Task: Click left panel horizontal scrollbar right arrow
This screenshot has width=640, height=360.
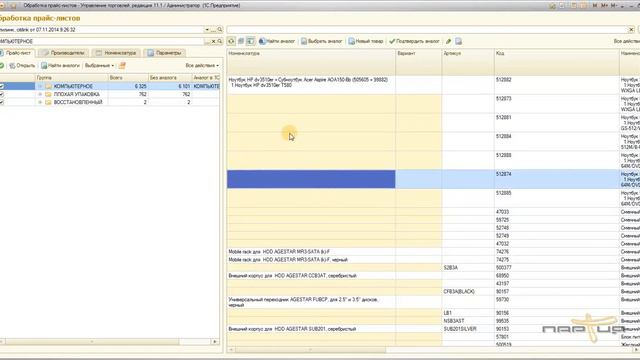Action: pyautogui.click(x=215, y=342)
